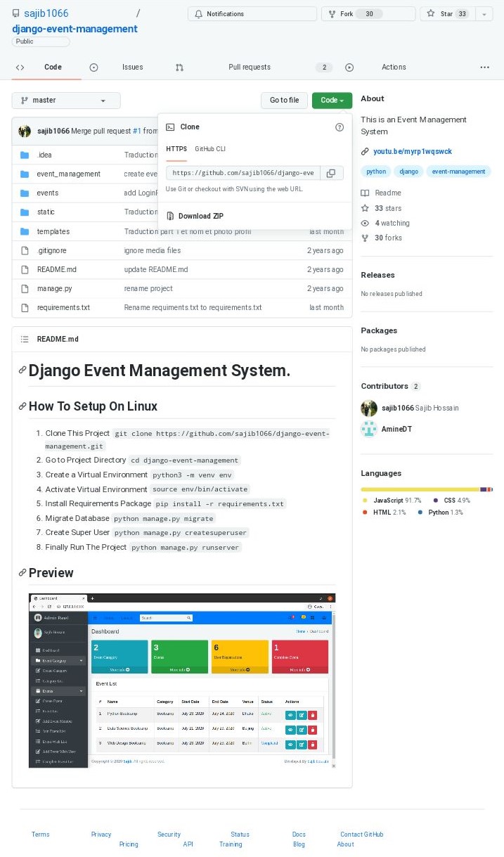Click the Readme book icon in About
504x857 pixels.
coord(365,193)
